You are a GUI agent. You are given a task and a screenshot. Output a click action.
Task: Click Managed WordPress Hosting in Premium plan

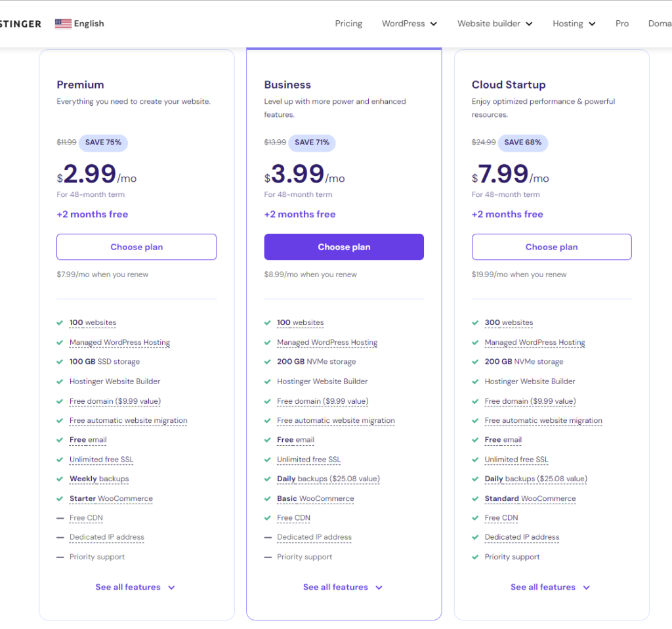pyautogui.click(x=119, y=342)
